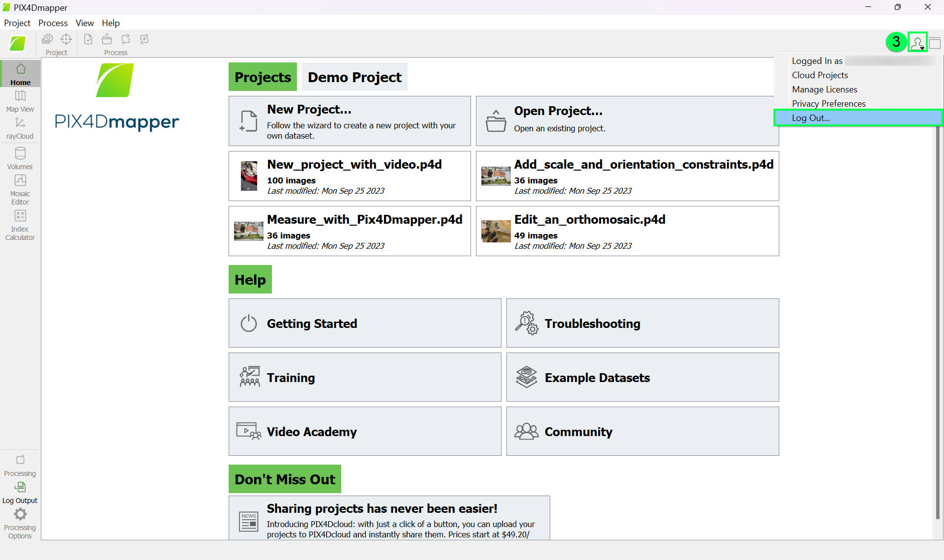Open the Troubleshooting help link
This screenshot has width=944, height=560.
(x=642, y=324)
